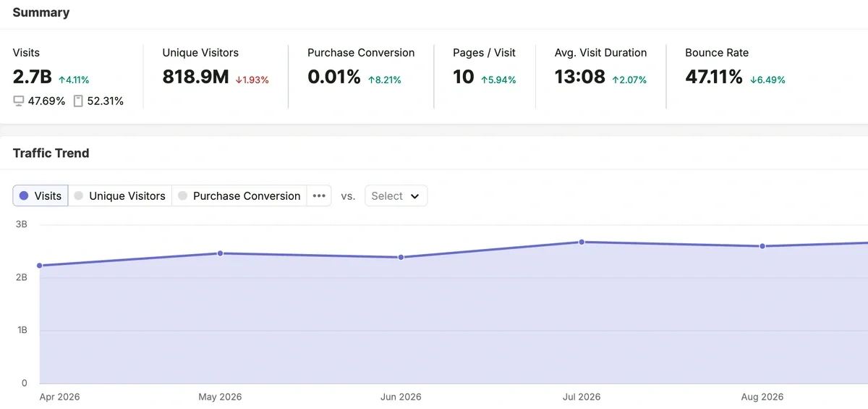The image size is (868, 409).
Task: Click the Pages / Visit change 5.94%
Action: [x=503, y=80]
